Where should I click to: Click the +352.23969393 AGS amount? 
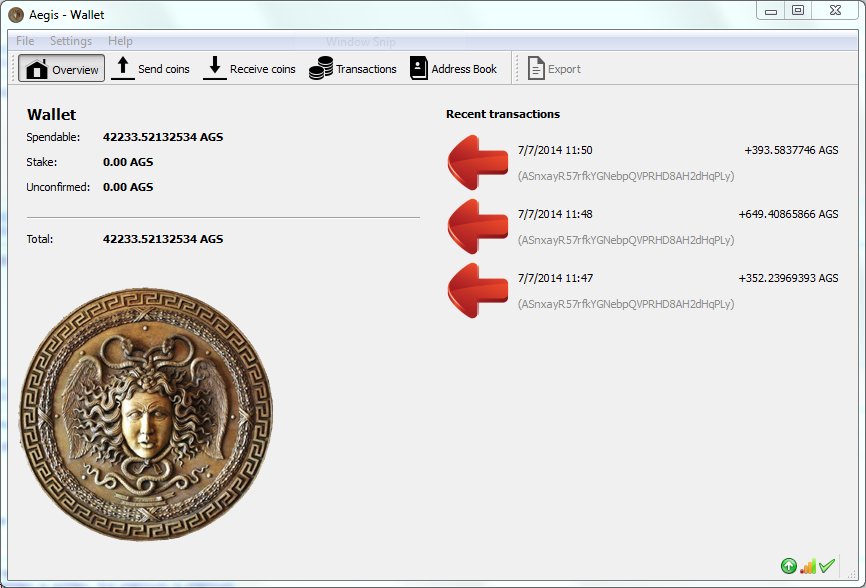pos(788,278)
